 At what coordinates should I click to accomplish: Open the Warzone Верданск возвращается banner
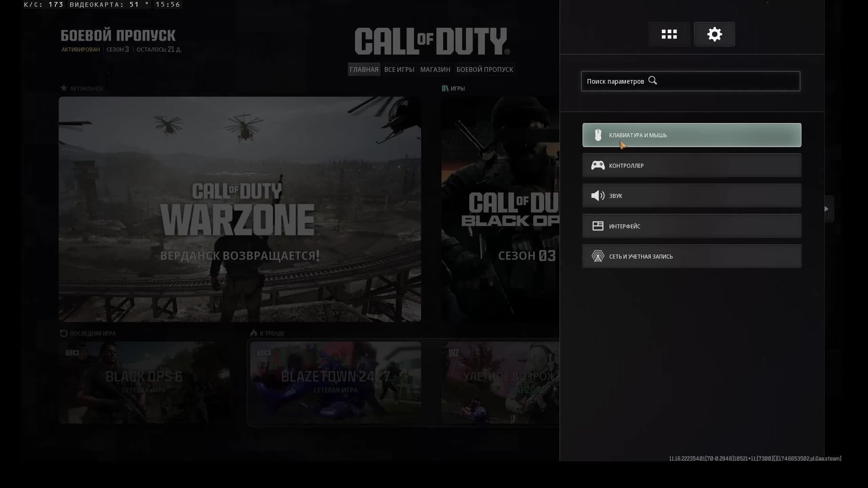pos(240,209)
